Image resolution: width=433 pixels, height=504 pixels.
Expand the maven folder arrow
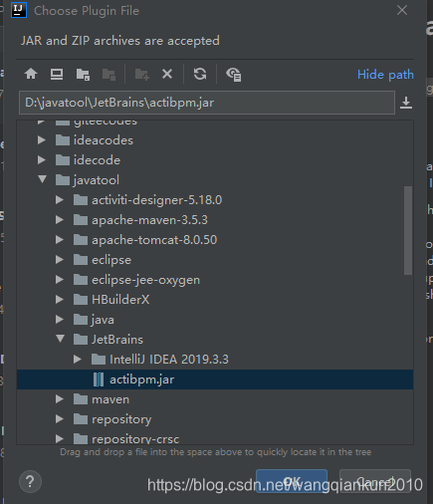[x=60, y=399]
